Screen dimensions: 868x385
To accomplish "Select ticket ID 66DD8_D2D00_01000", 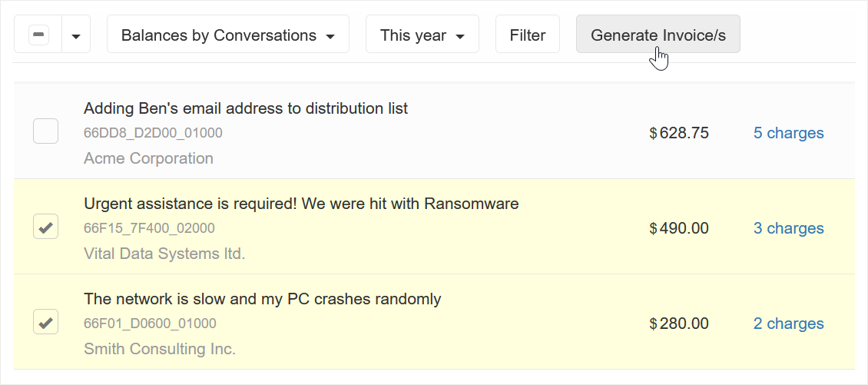I will click(153, 133).
